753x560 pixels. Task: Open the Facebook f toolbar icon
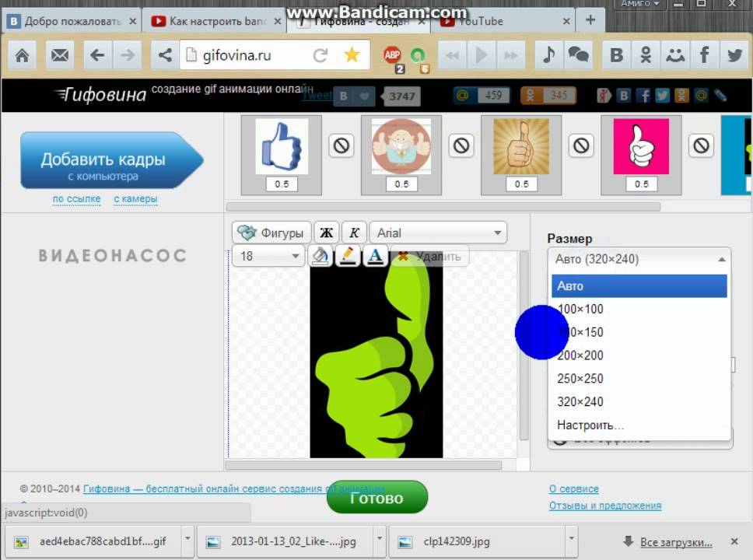[705, 55]
